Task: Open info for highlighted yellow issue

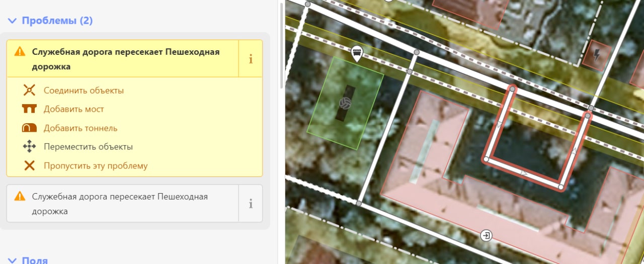Action: pos(251,59)
